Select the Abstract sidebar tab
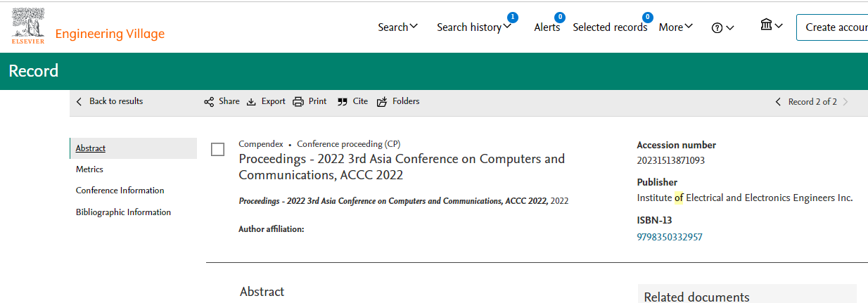The width and height of the screenshot is (868, 303). [x=133, y=148]
